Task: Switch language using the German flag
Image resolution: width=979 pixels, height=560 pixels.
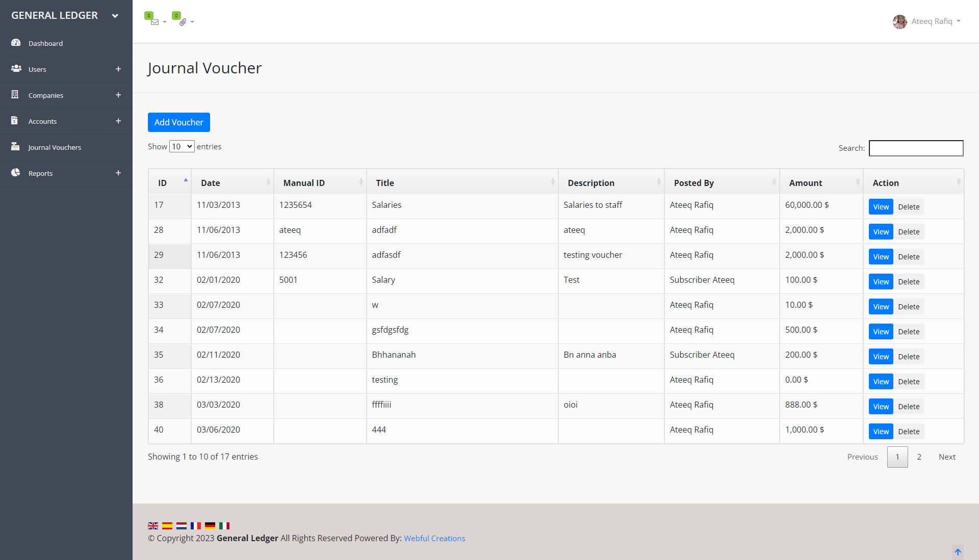Action: click(210, 526)
